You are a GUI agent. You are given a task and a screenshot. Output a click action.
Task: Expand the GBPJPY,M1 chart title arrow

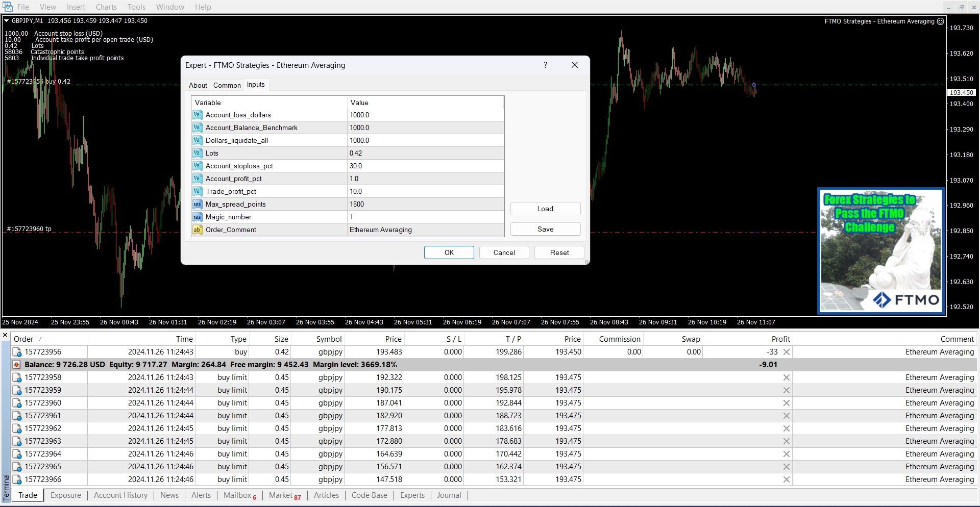7,21
